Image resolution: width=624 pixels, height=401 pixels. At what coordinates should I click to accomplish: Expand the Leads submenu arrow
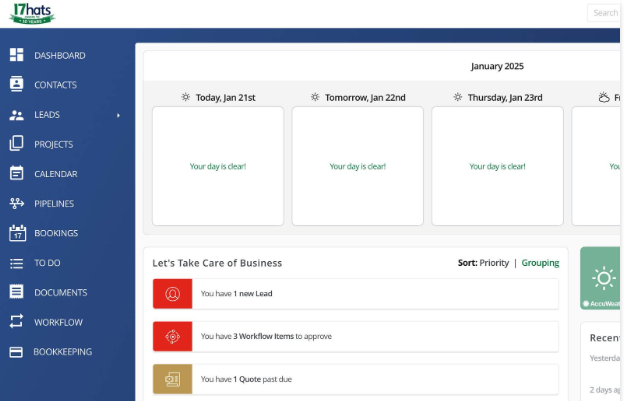[118, 115]
